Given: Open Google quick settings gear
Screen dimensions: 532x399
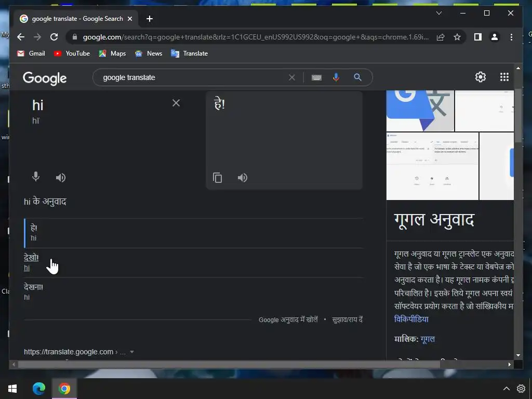Looking at the screenshot, I should click(481, 77).
